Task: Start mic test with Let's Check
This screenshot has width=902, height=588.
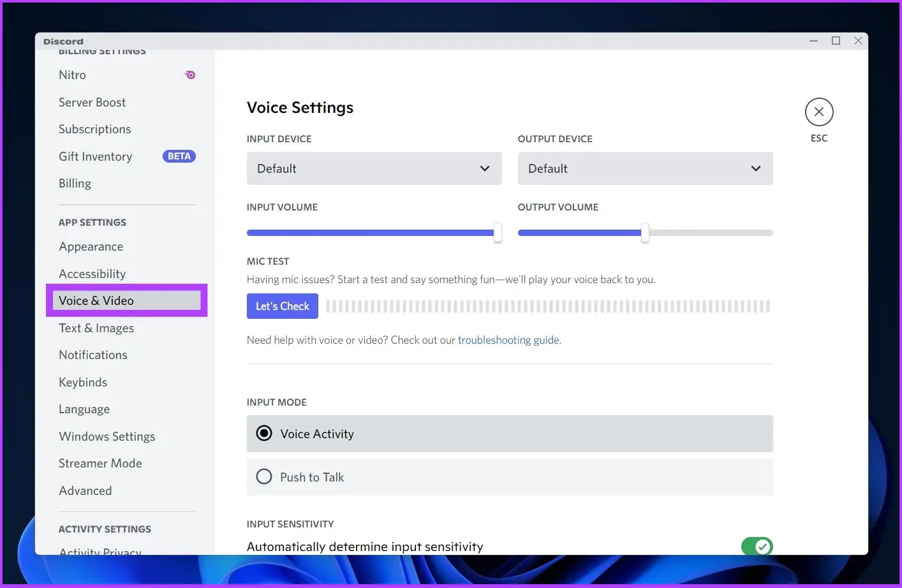Action: [x=282, y=306]
